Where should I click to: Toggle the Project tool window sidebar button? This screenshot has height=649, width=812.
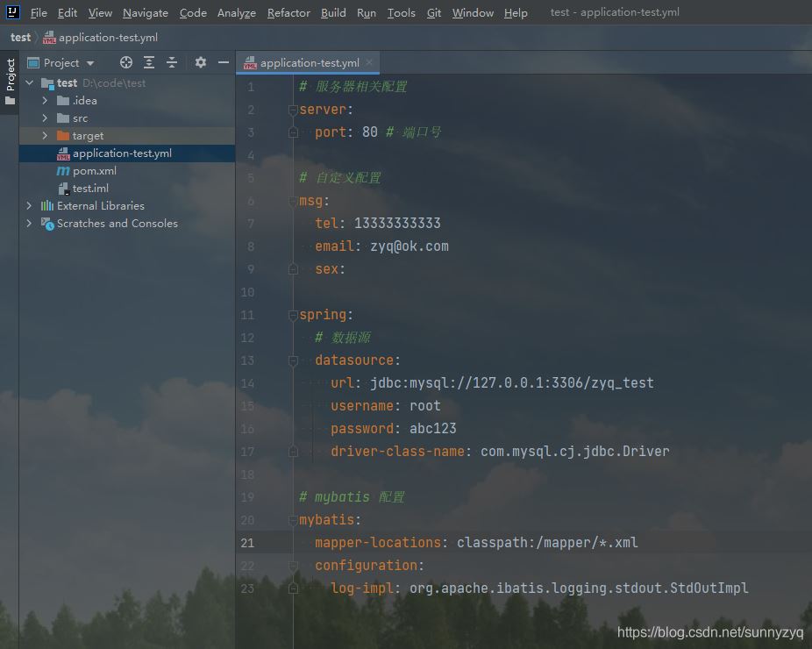10,81
